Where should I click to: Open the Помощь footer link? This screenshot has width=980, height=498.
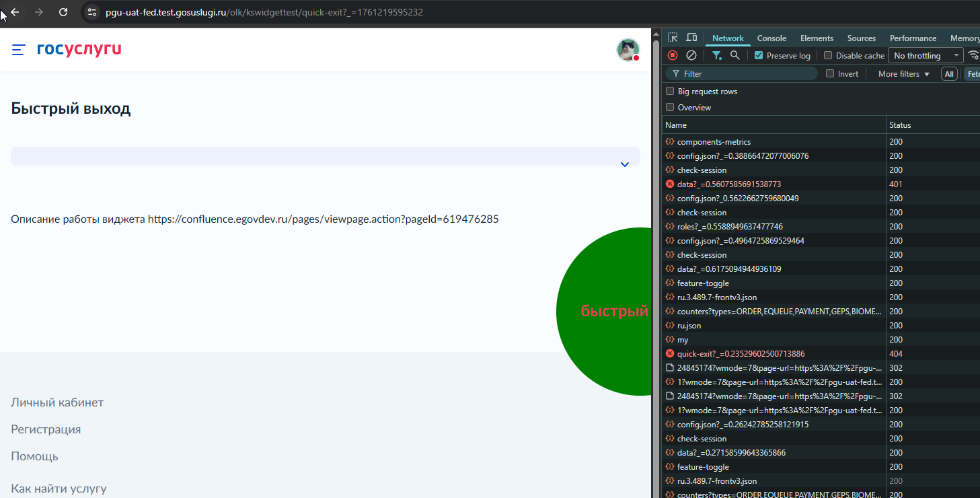coord(34,456)
